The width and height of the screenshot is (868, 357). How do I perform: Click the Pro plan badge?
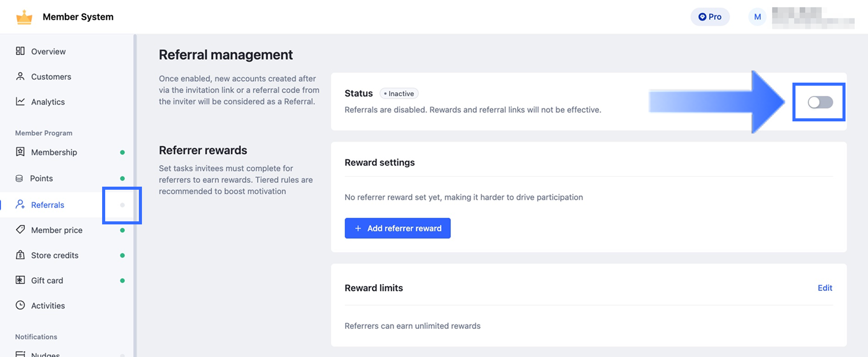[710, 17]
